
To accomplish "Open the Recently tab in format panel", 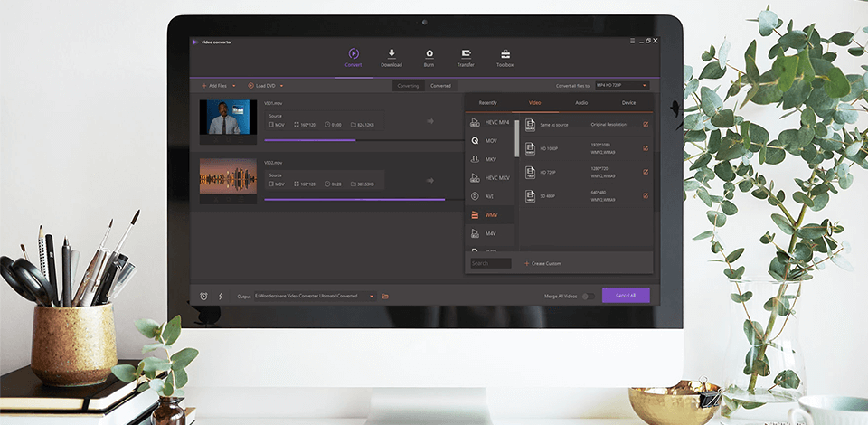I will coord(487,103).
